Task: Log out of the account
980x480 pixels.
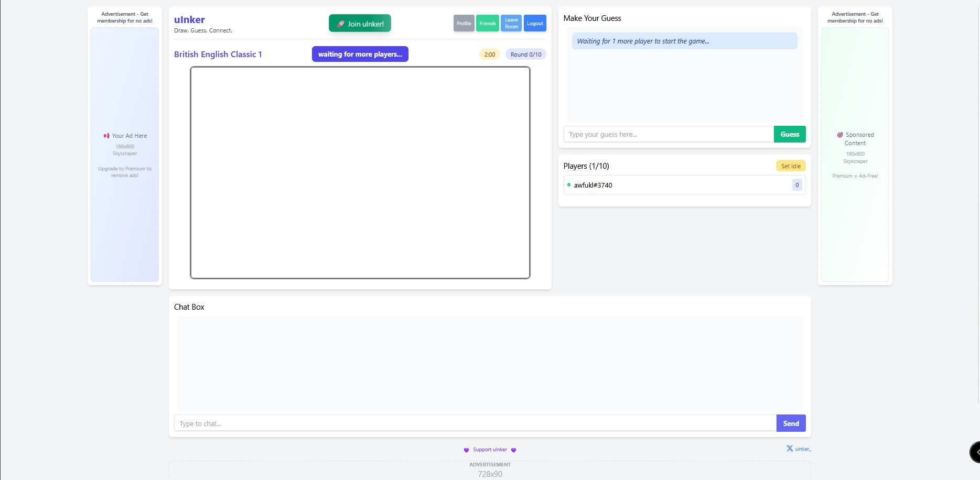Action: 535,23
